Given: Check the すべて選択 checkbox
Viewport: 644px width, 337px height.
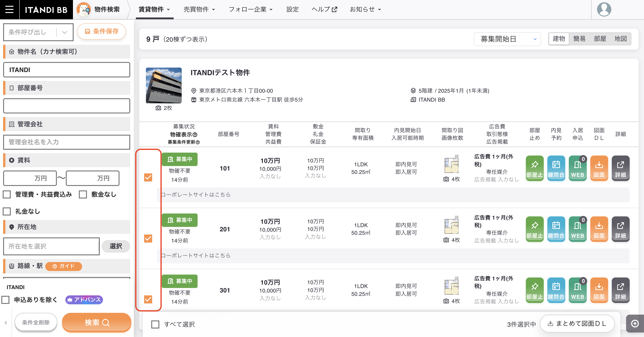Looking at the screenshot, I should coord(155,324).
